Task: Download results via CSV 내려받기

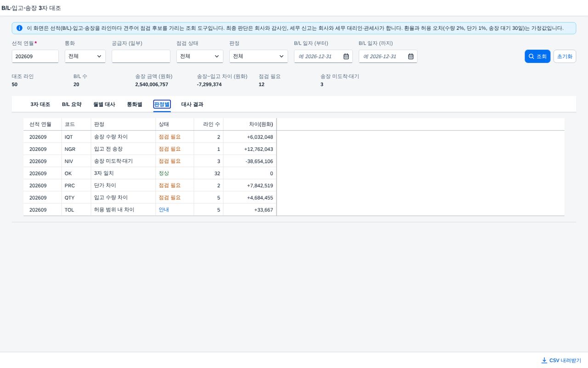Action: [561, 360]
